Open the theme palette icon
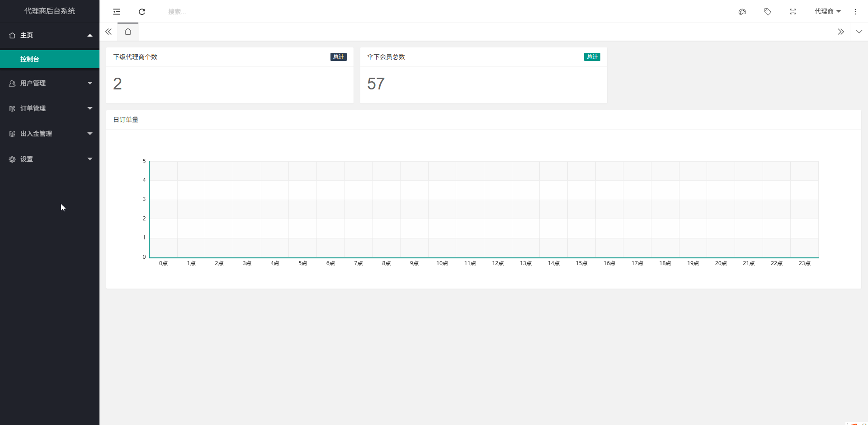The height and width of the screenshot is (425, 868). [x=742, y=12]
